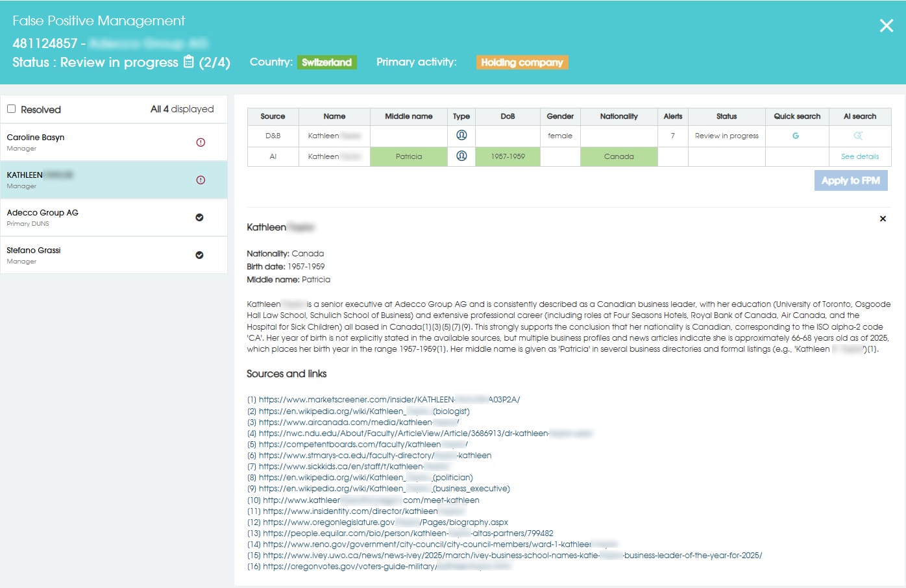Open the See details link
The width and height of the screenshot is (906, 588).
859,156
